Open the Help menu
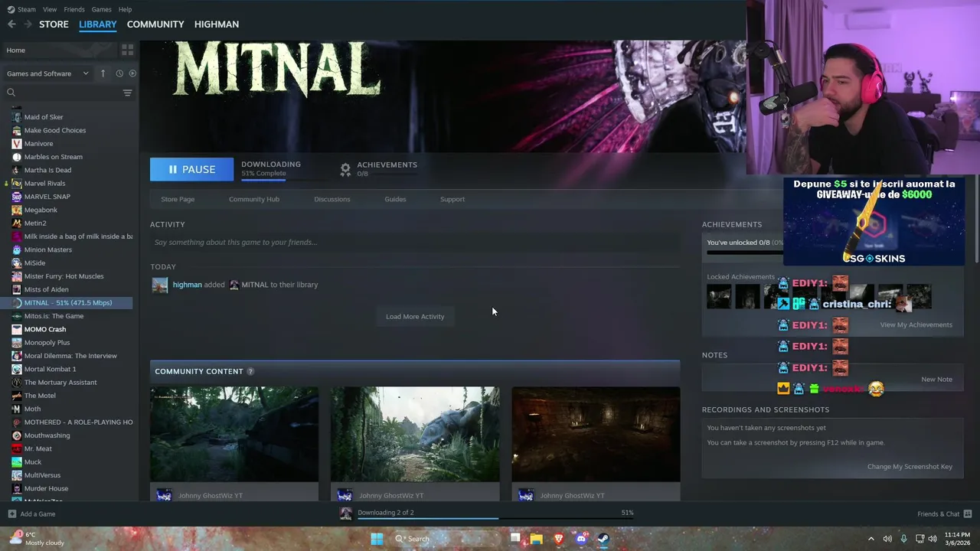Screen dimensions: 980x551 (125, 9)
